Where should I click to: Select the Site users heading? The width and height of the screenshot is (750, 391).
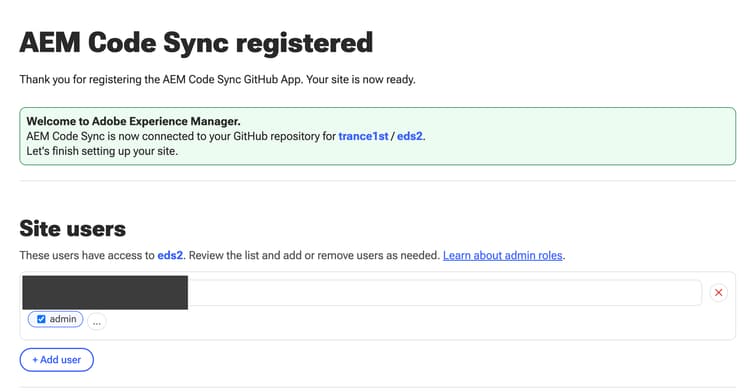pyautogui.click(x=73, y=229)
